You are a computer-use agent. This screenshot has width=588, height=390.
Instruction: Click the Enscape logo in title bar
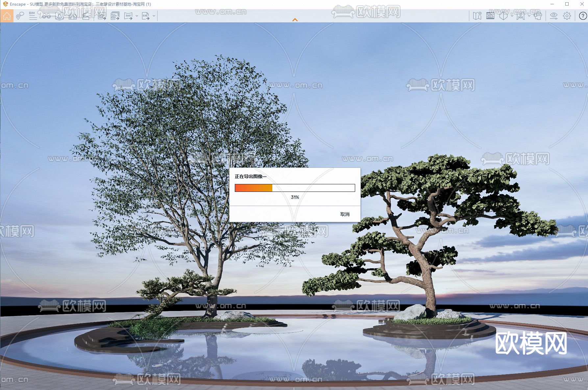click(5, 4)
